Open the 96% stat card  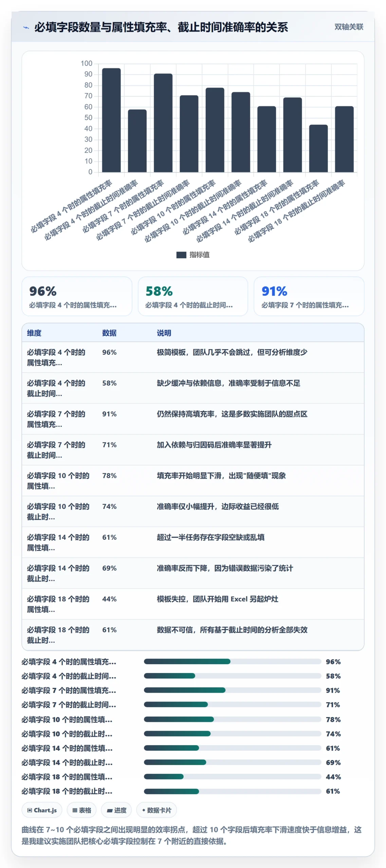click(77, 296)
